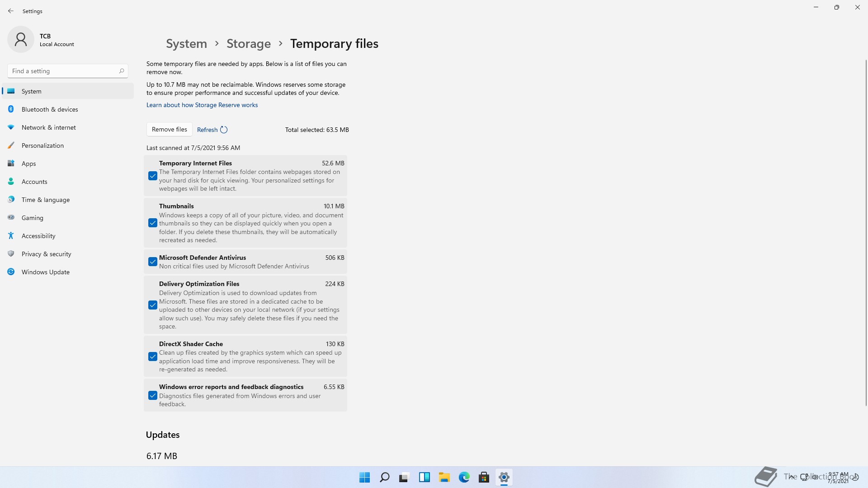Click the '6.55 KB' error reports size
The image size is (868, 488).
click(334, 387)
